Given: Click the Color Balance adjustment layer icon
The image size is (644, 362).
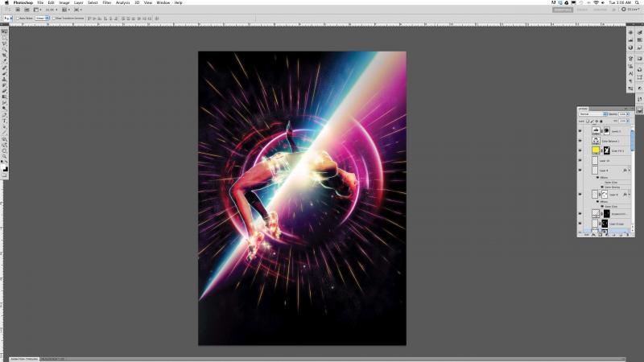Looking at the screenshot, I should point(597,140).
